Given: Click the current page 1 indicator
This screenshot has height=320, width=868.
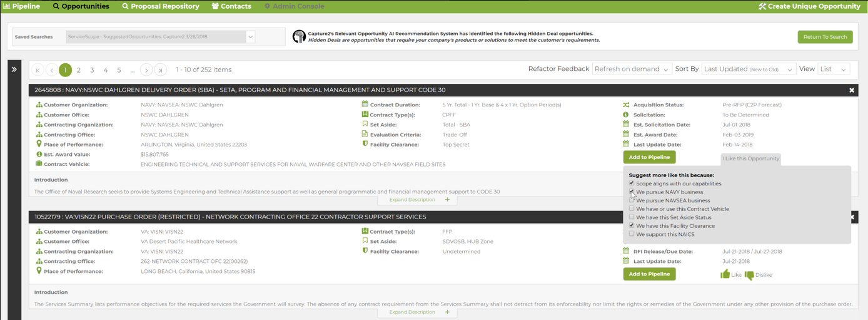Looking at the screenshot, I should pos(65,70).
